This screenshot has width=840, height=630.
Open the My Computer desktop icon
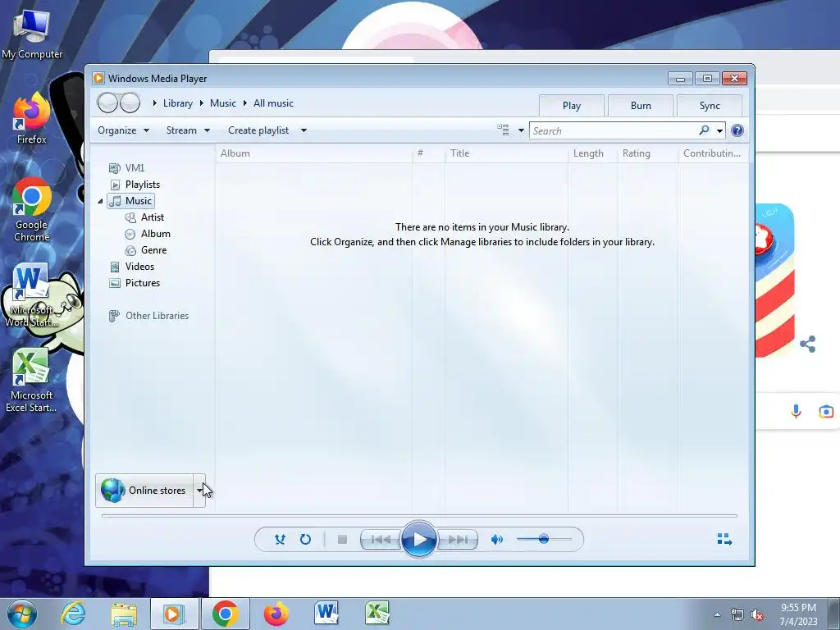32,34
